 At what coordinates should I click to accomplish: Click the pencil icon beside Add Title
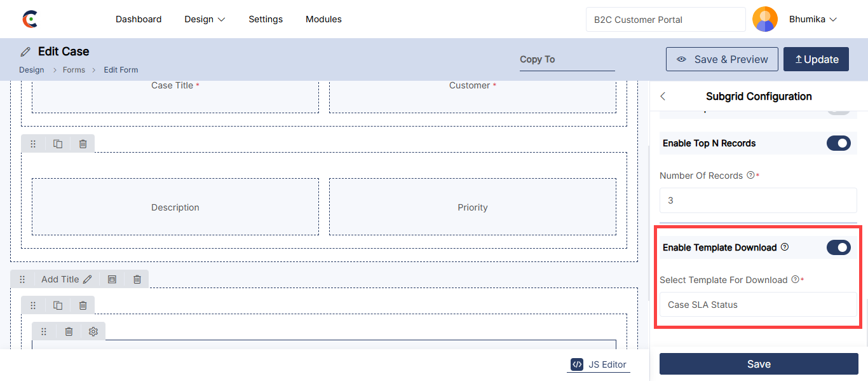point(88,279)
